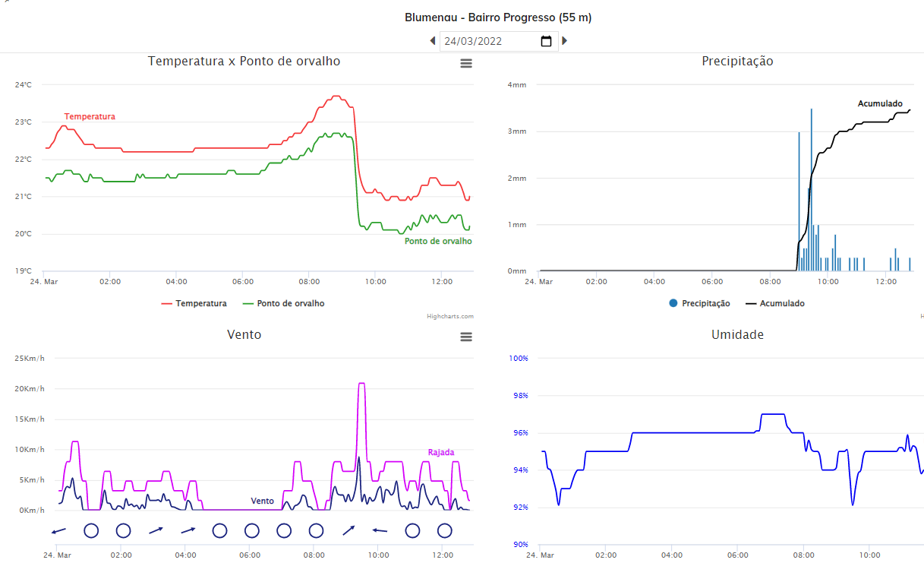Click the 92% humidity axis label

point(519,507)
